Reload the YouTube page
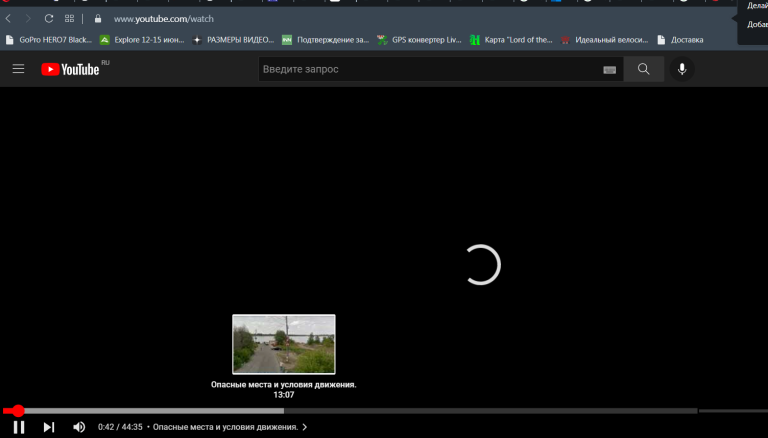 tap(48, 19)
